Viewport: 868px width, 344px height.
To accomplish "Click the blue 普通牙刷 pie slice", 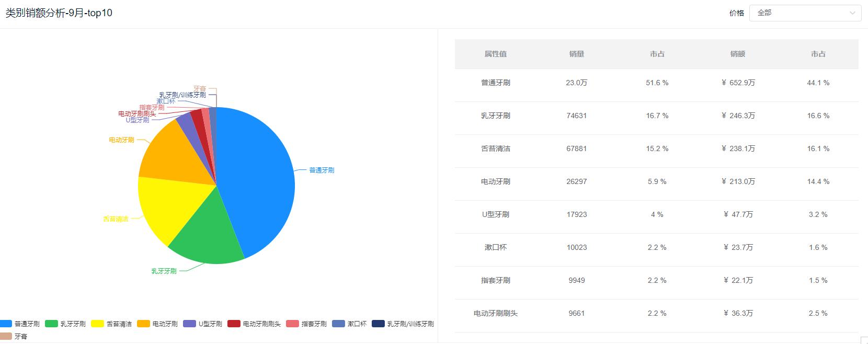I will pos(256,178).
